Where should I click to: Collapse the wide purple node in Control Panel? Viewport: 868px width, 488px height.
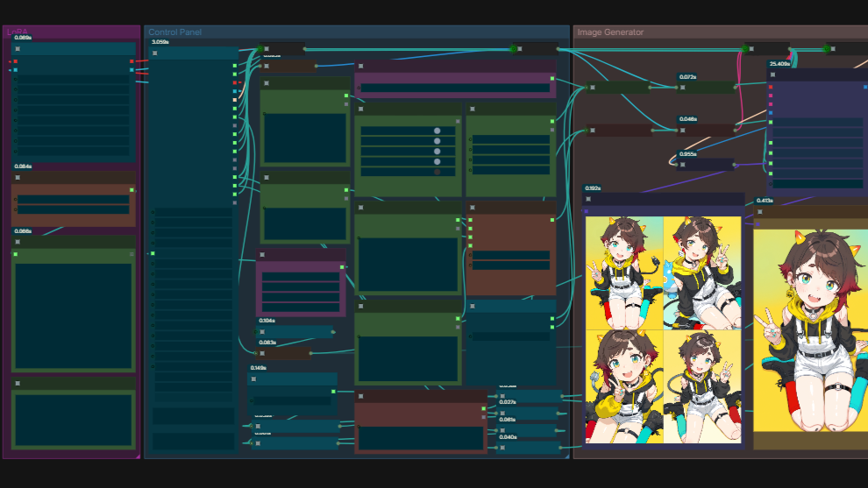[361, 66]
